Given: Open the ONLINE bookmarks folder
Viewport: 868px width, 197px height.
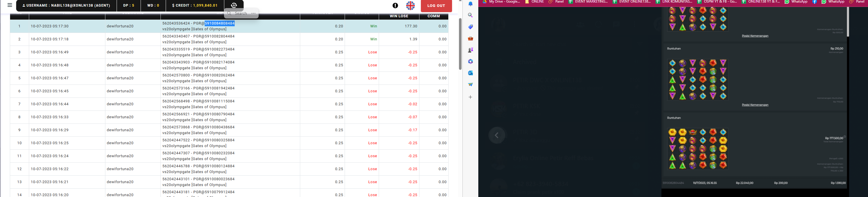Looking at the screenshot, I should [x=534, y=2].
